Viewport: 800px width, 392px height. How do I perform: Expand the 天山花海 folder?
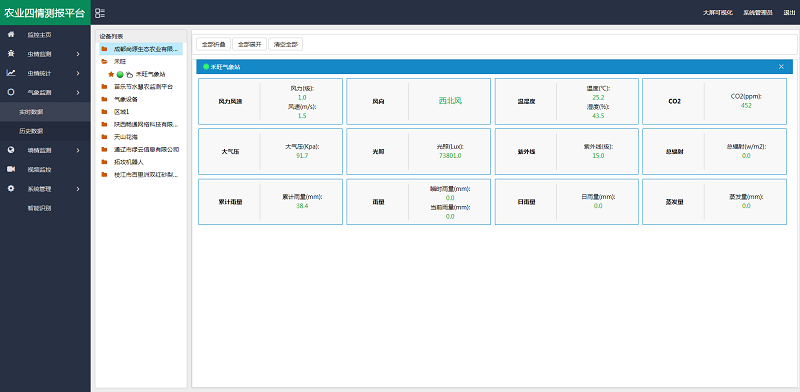point(104,137)
